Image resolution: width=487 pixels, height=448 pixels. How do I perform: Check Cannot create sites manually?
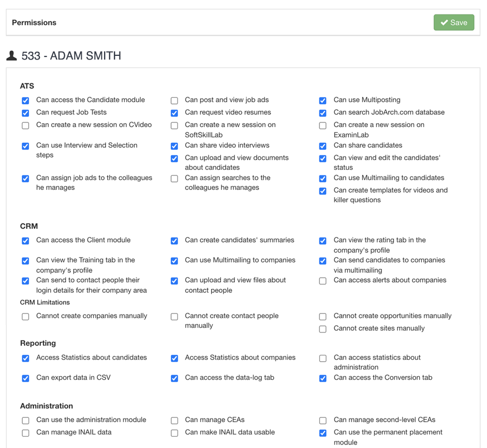click(323, 329)
